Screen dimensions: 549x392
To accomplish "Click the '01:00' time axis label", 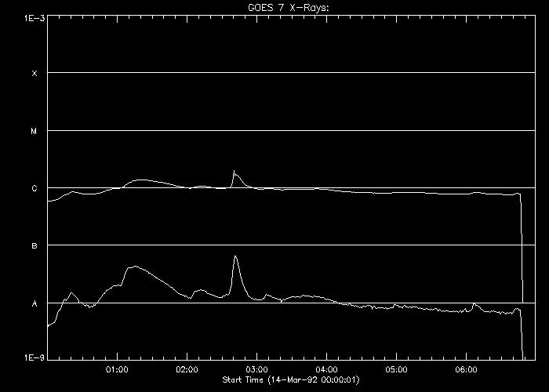I will coord(117,369).
